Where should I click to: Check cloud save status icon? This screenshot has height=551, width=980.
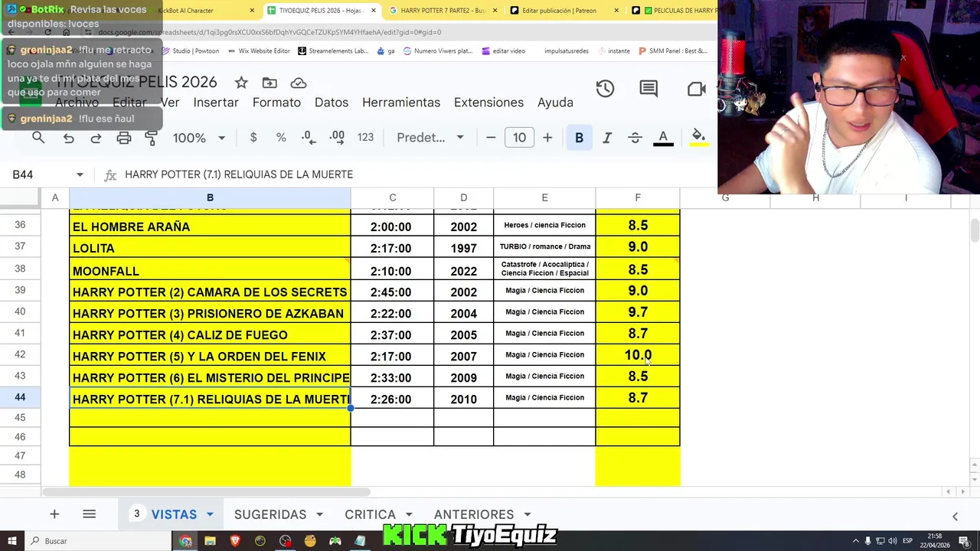(x=299, y=83)
